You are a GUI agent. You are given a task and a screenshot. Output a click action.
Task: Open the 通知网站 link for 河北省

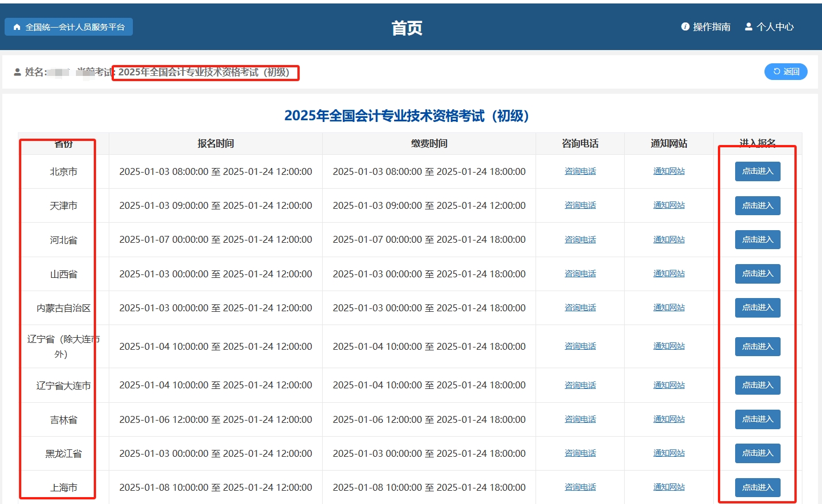pyautogui.click(x=669, y=239)
